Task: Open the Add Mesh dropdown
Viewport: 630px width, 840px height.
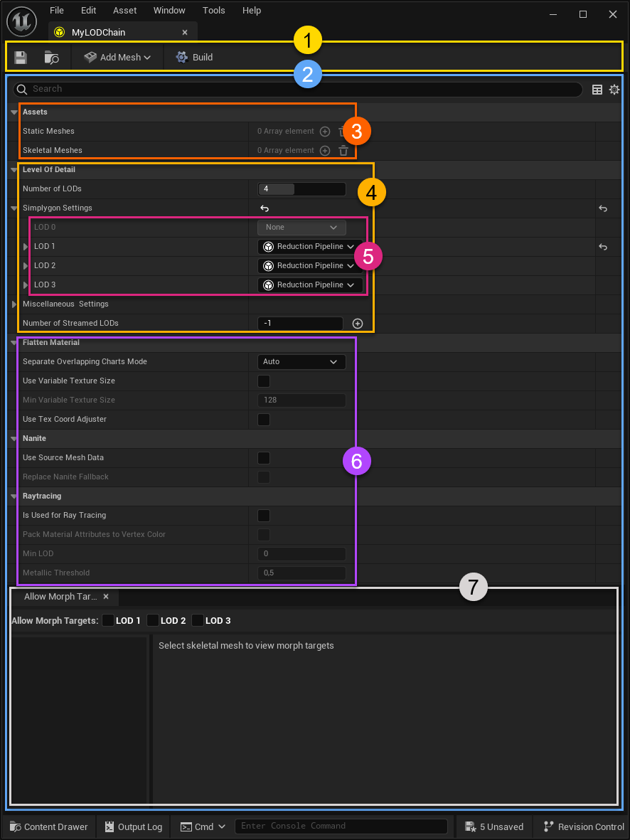Action: pos(117,57)
